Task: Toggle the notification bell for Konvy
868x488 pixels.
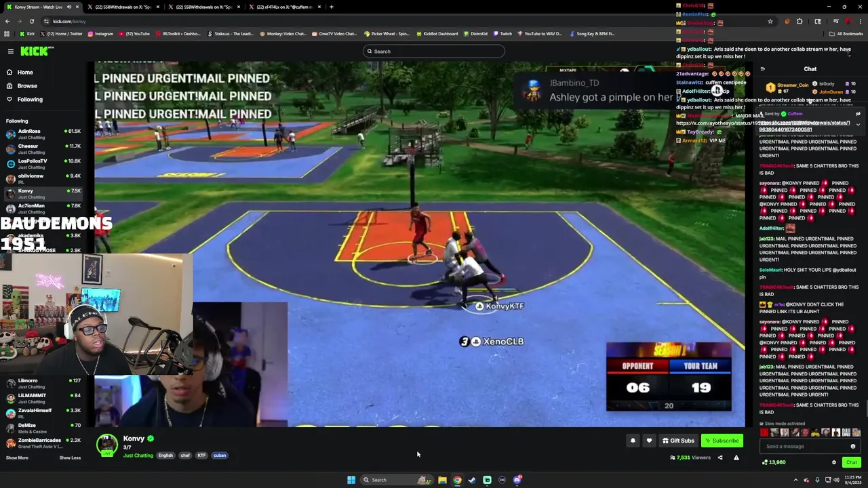Action: (633, 441)
